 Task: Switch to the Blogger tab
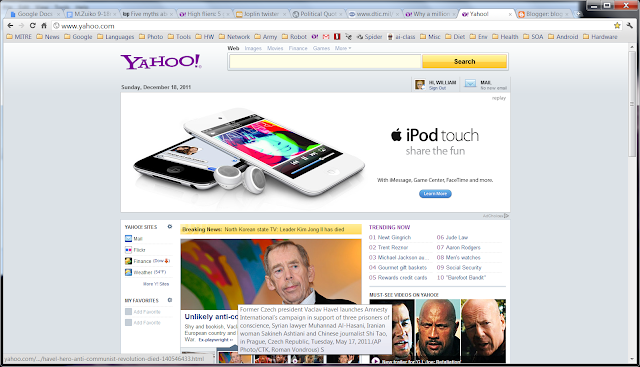pyautogui.click(x=544, y=14)
